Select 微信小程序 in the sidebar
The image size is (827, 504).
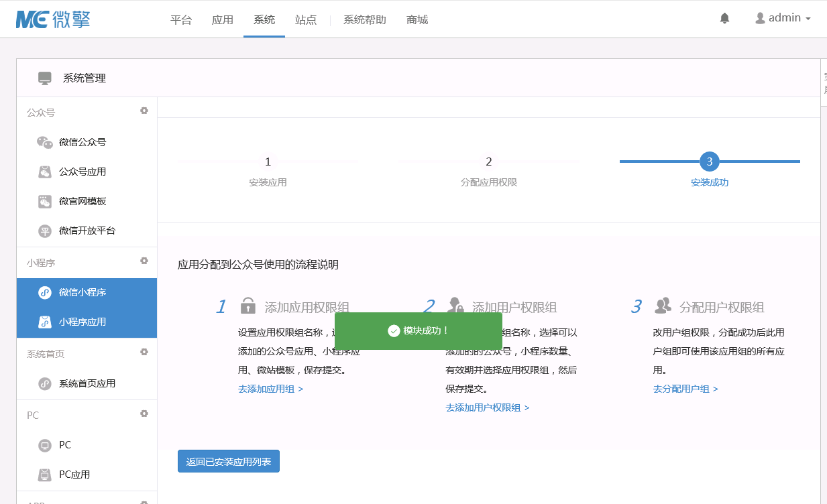point(87,293)
